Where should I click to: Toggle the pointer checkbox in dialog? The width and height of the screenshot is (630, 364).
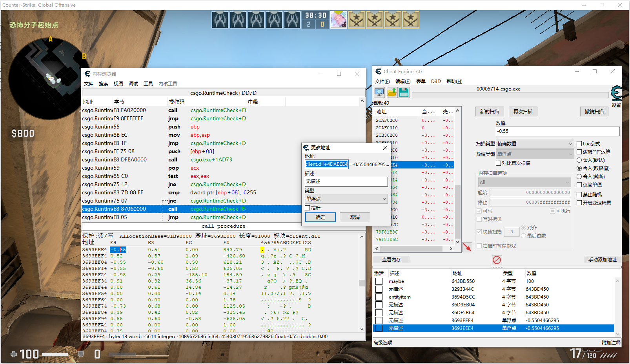pyautogui.click(x=308, y=208)
